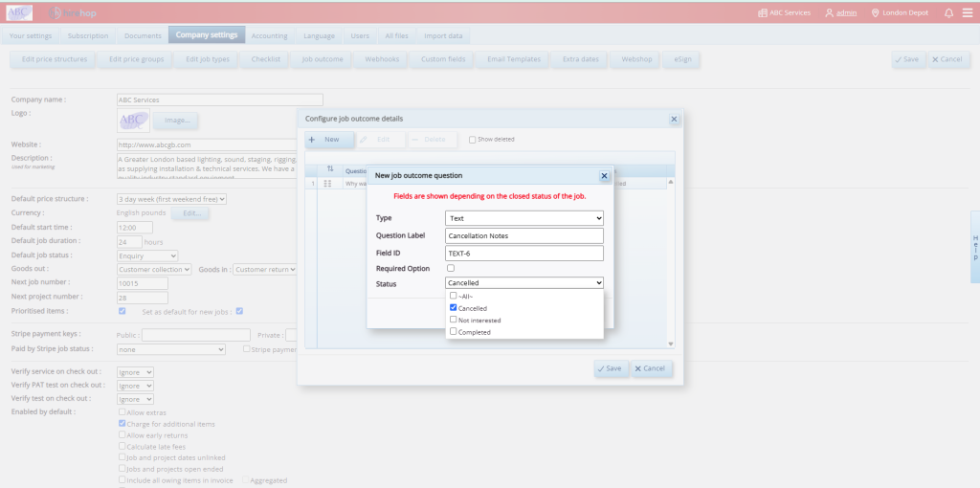Screen dimensions: 980x488
Task: Open Paid by Stripe job status dropdown
Action: click(171, 349)
